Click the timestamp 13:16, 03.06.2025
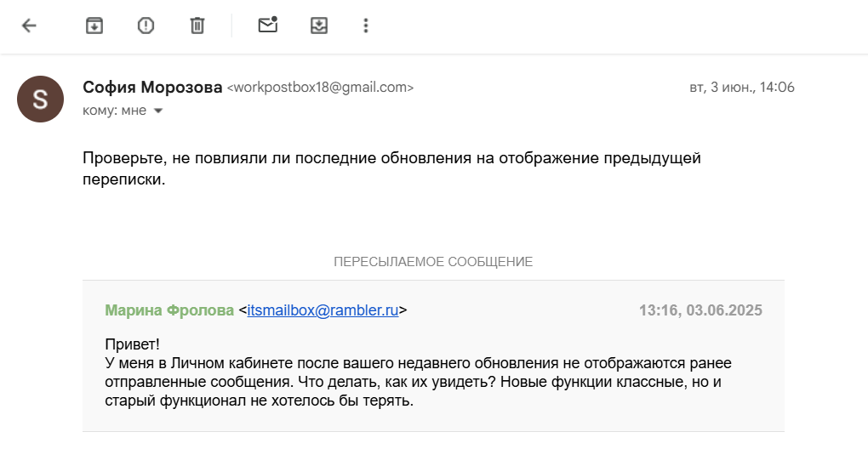868x449 pixels. click(x=700, y=310)
